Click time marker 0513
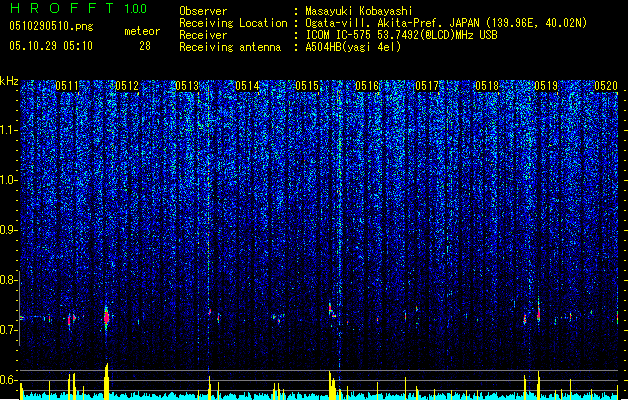Screen dimensions: 629x400 [187, 86]
